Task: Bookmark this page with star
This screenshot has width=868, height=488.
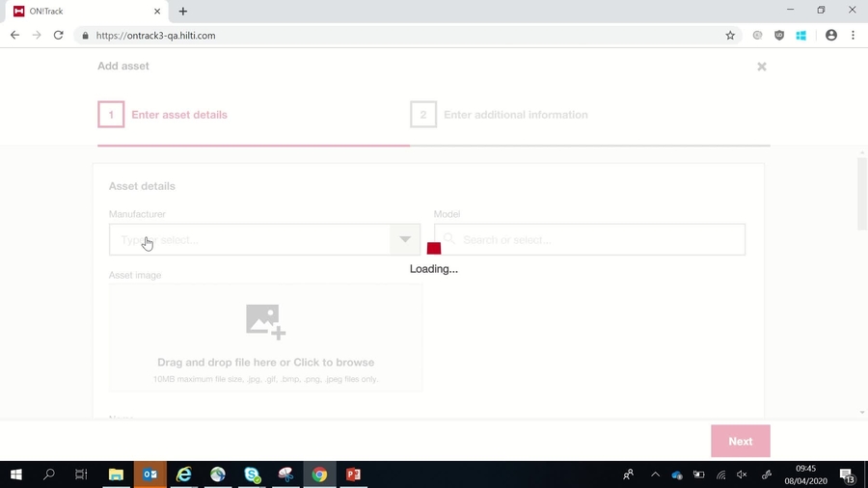Action: point(730,36)
